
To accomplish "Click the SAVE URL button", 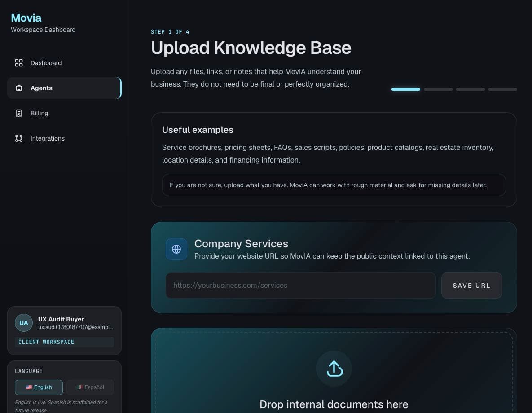I will click(471, 286).
